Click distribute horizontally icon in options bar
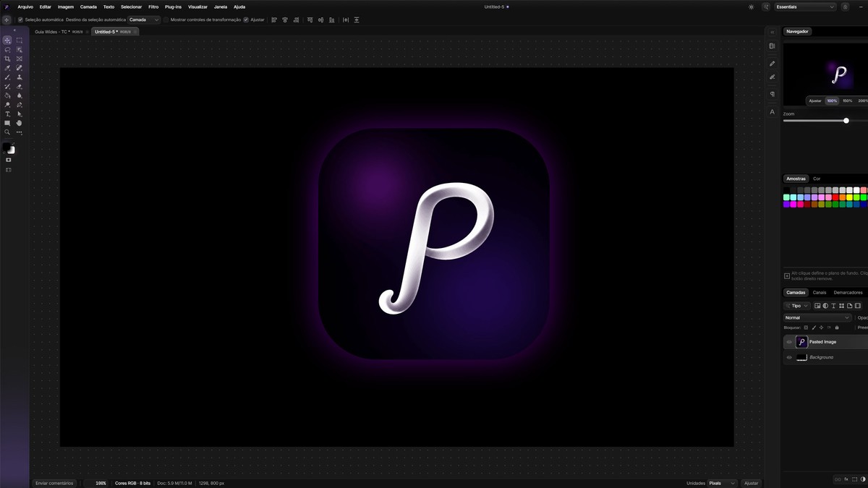Viewport: 868px width, 488px height. pyautogui.click(x=346, y=20)
